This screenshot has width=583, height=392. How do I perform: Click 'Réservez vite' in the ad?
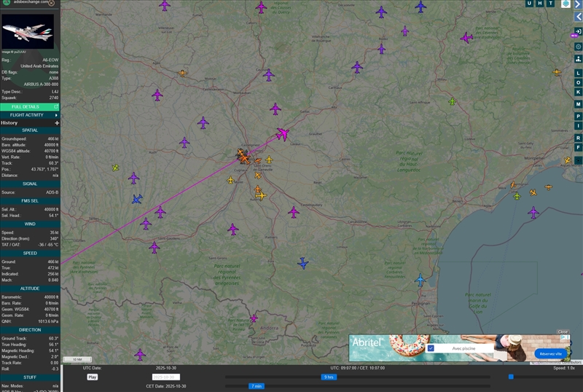point(551,353)
